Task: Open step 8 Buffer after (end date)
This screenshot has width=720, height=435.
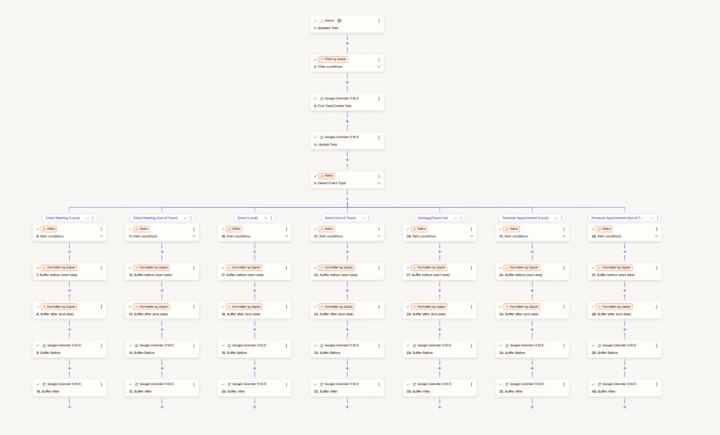Action: [69, 310]
